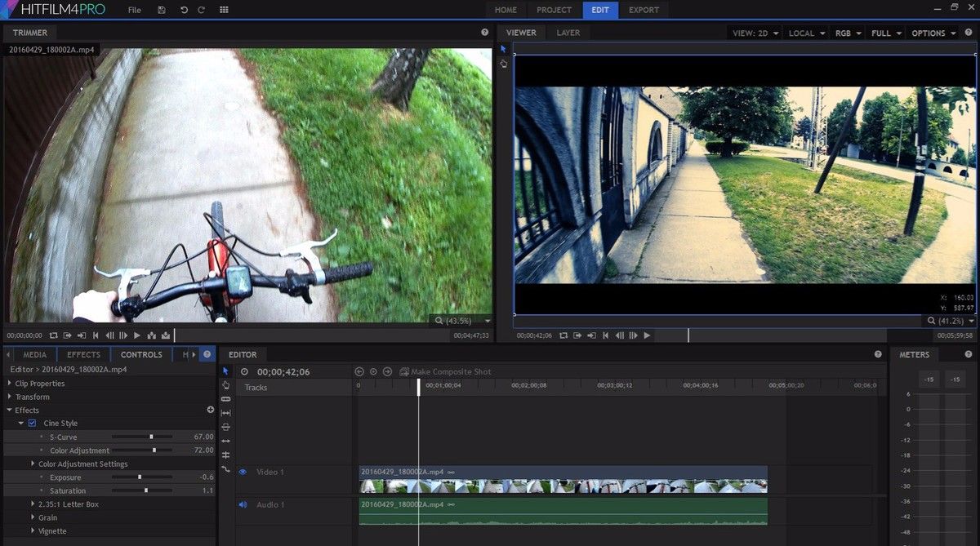Image resolution: width=980 pixels, height=546 pixels.
Task: Toggle the Cine Style effect checkbox
Action: click(33, 424)
